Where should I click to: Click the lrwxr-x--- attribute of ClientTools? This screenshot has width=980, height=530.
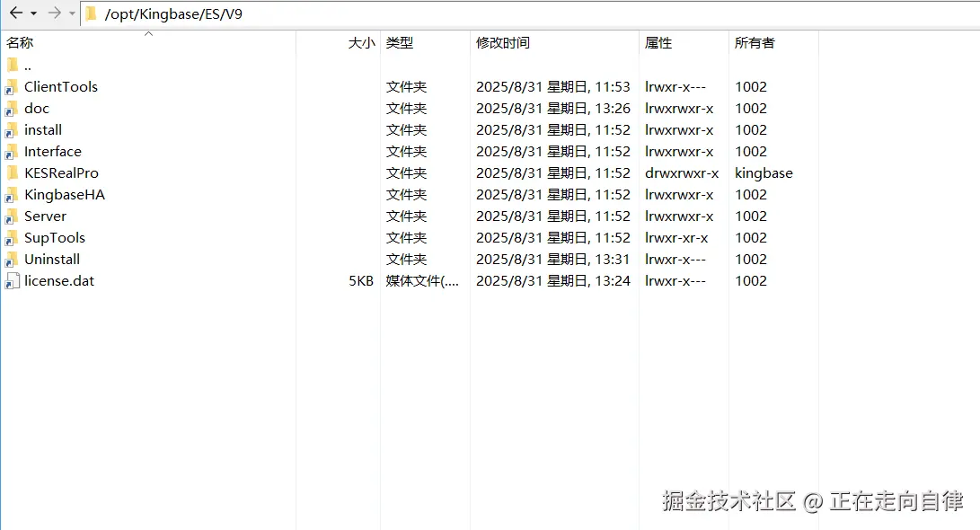click(x=675, y=87)
